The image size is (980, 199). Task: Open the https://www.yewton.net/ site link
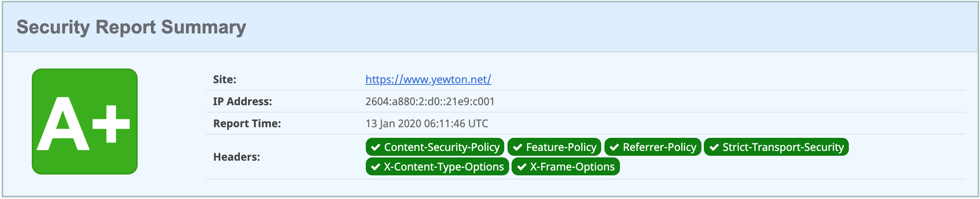[428, 79]
